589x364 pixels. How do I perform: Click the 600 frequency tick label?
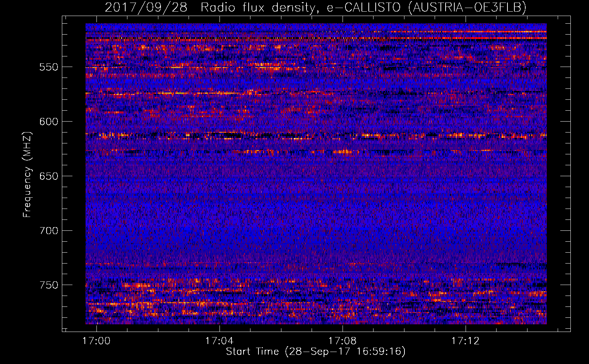[x=49, y=122]
